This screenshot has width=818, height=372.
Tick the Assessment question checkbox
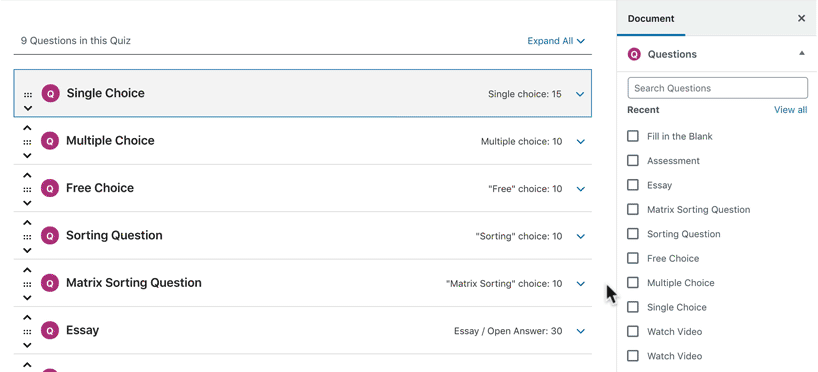633,161
